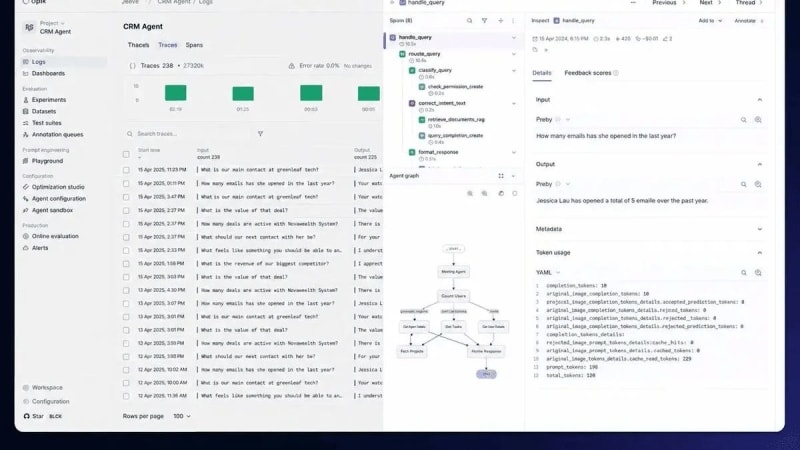This screenshot has height=450, width=800.
Task: Switch to the Traces tab
Action: click(167, 45)
